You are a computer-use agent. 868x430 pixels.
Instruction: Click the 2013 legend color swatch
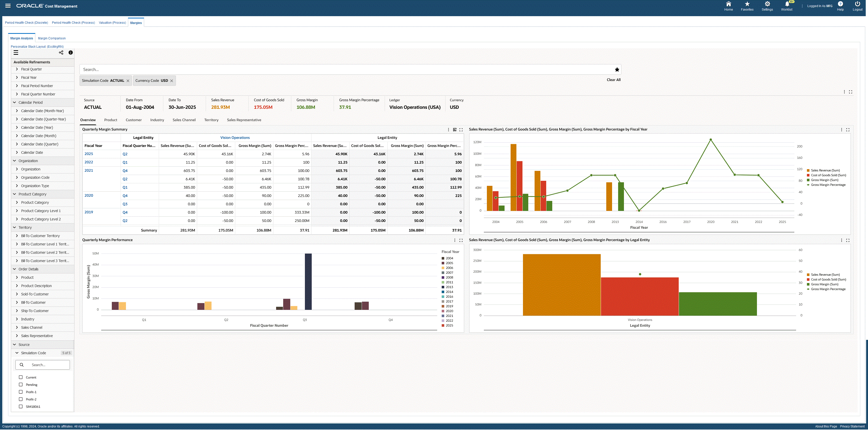pyautogui.click(x=443, y=287)
